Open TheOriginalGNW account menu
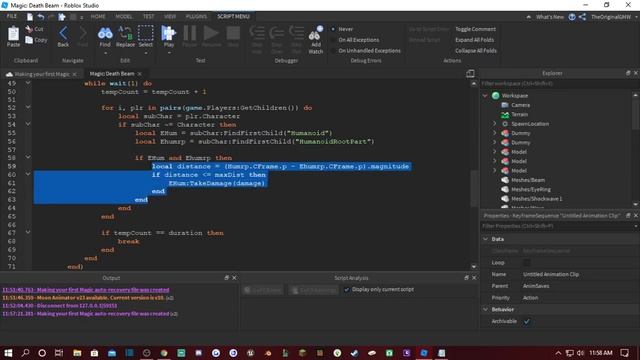Image resolution: width=640 pixels, height=360 pixels. (x=611, y=17)
